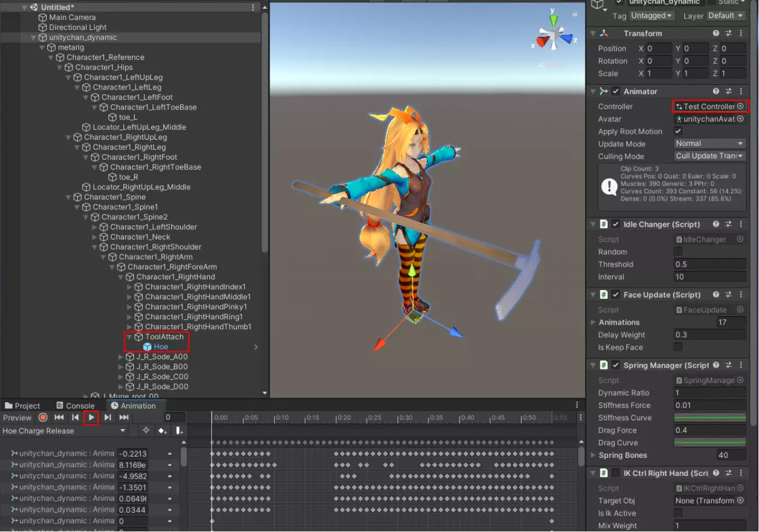Open the Transform component preset icon

pos(729,33)
